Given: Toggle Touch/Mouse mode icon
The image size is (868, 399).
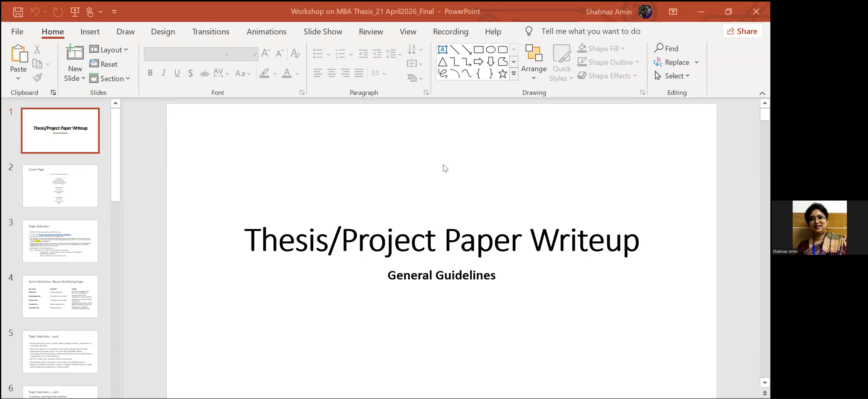Looking at the screenshot, I should tap(90, 12).
